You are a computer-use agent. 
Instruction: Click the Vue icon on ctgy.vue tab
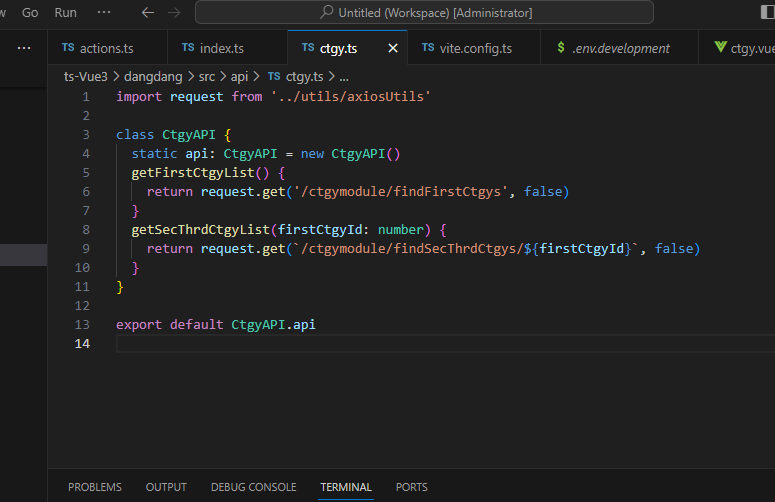[720, 48]
